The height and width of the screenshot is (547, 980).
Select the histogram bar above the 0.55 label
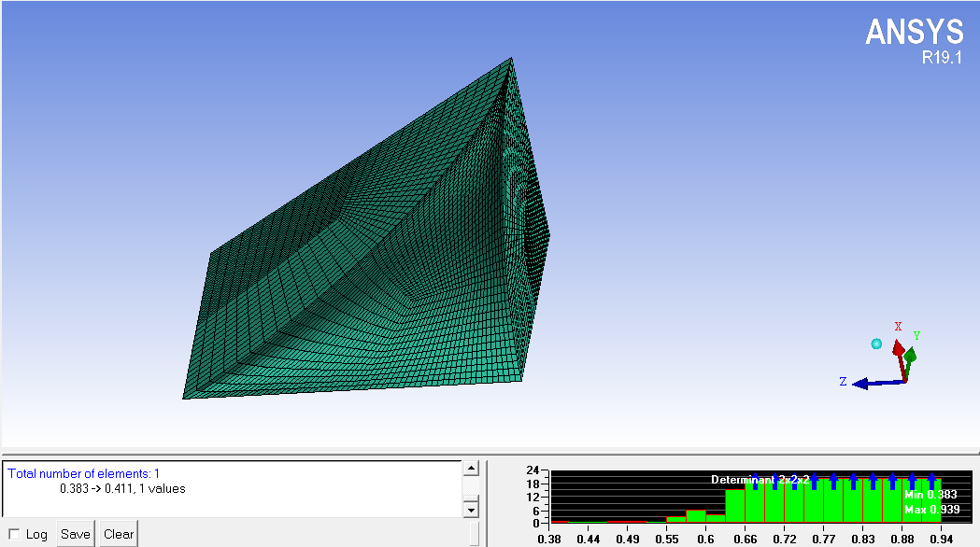click(675, 519)
